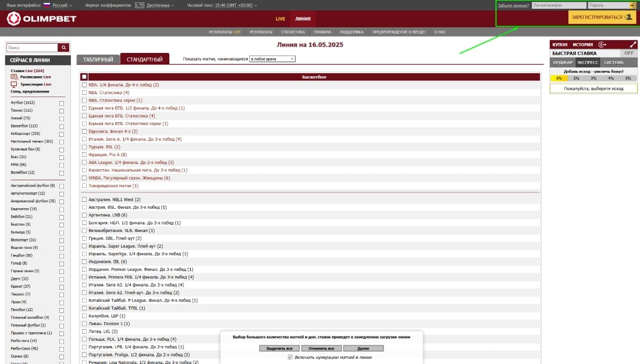The width and height of the screenshot is (640, 364).
Task: Select the История tab
Action: coord(582,44)
